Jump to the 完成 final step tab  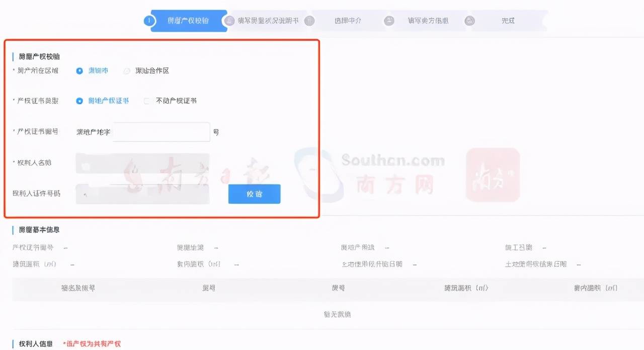[508, 21]
